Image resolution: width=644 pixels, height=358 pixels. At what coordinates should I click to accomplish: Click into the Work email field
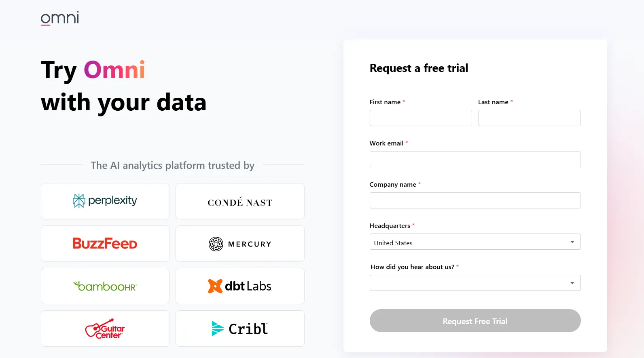coord(475,159)
